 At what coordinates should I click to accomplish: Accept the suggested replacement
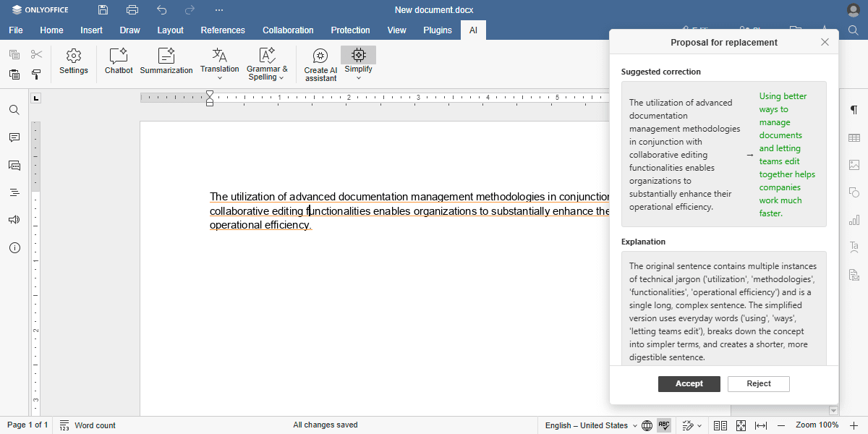pos(689,384)
